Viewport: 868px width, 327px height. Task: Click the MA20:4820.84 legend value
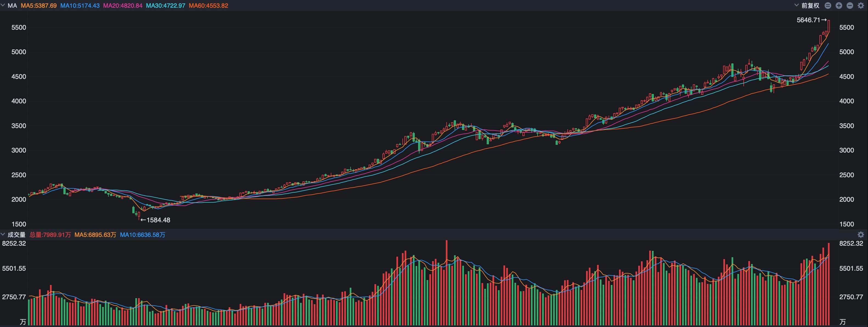click(x=123, y=5)
